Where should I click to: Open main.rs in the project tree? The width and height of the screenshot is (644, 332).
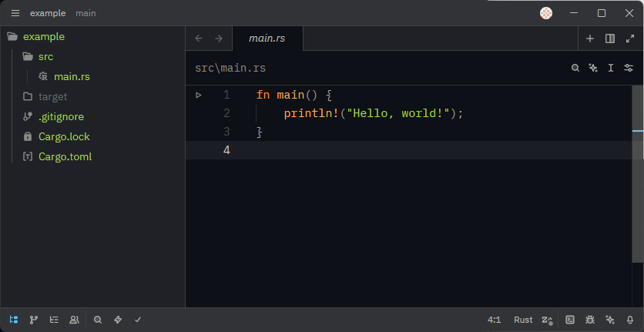[92, 77]
